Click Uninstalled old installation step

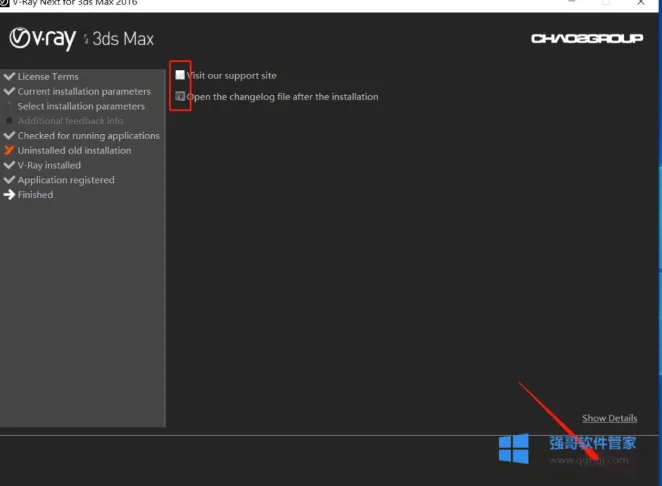[x=74, y=150]
